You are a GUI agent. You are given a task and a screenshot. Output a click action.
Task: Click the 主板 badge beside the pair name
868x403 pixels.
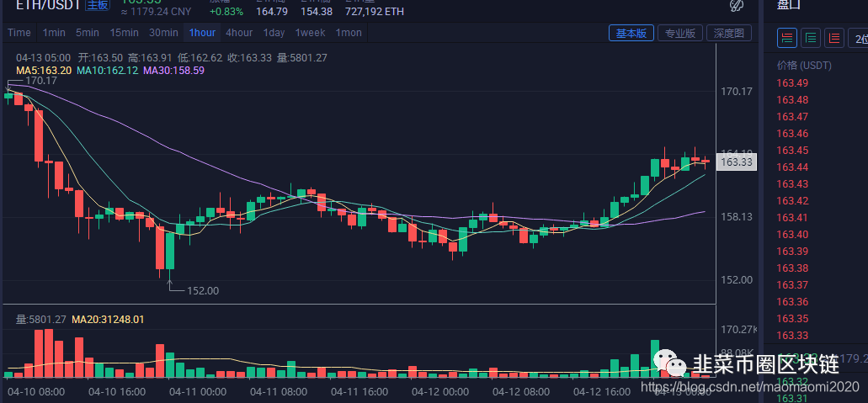98,6
